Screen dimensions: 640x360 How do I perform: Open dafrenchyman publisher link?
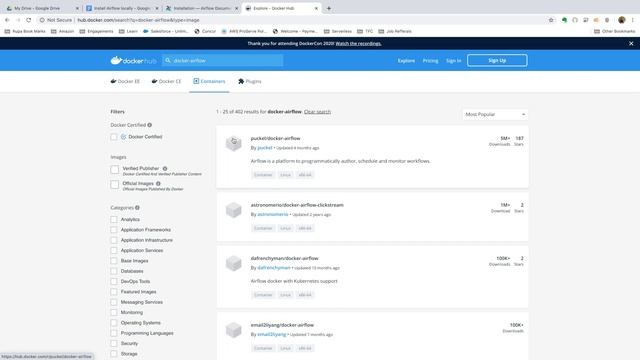click(274, 268)
